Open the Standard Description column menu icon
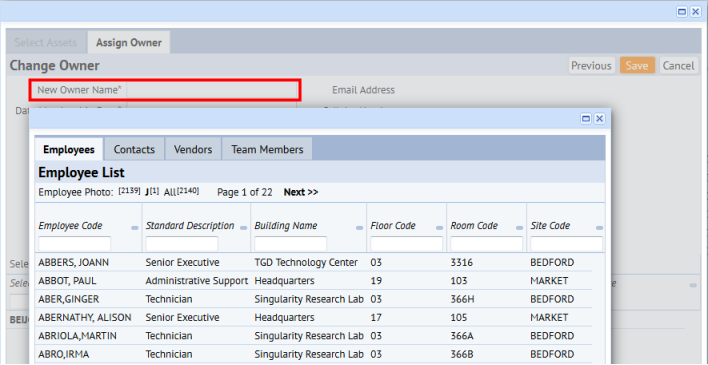This screenshot has height=365, width=708. [x=243, y=228]
